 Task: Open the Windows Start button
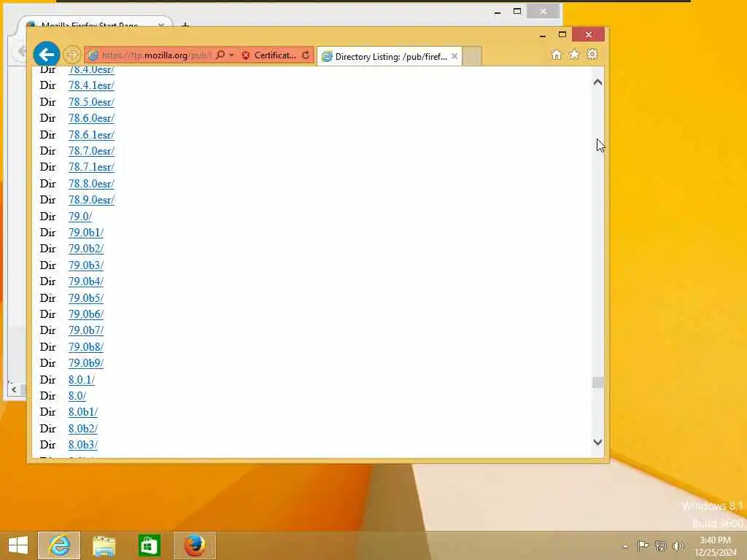(x=18, y=545)
